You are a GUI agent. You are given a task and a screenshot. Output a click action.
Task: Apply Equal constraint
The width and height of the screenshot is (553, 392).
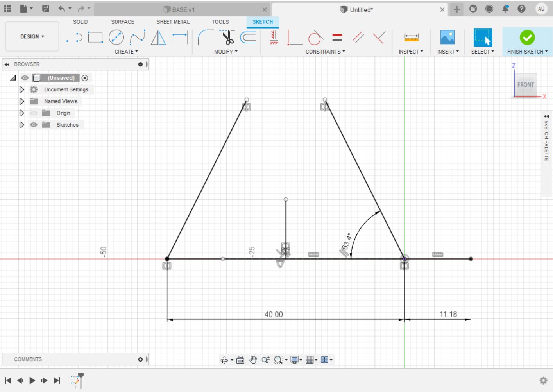pos(337,38)
